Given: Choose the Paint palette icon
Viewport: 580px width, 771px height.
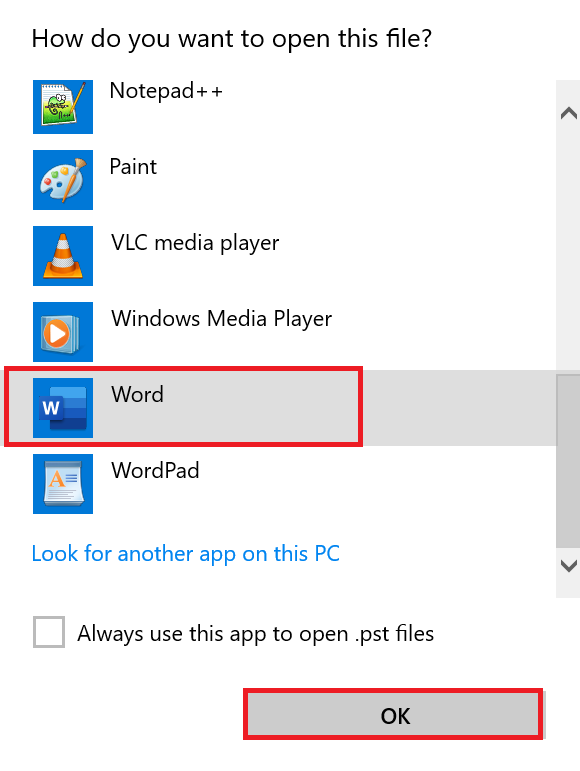Looking at the screenshot, I should pyautogui.click(x=63, y=179).
